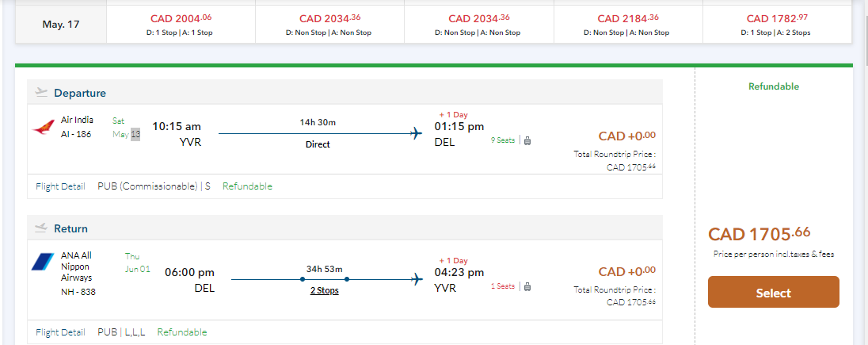Click airplane icon on the 2-stop route line

click(x=417, y=279)
